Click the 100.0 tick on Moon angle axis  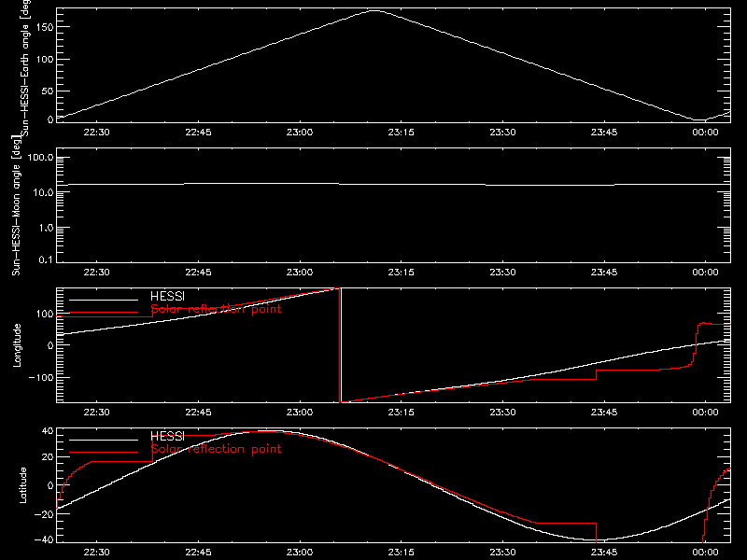(40, 158)
